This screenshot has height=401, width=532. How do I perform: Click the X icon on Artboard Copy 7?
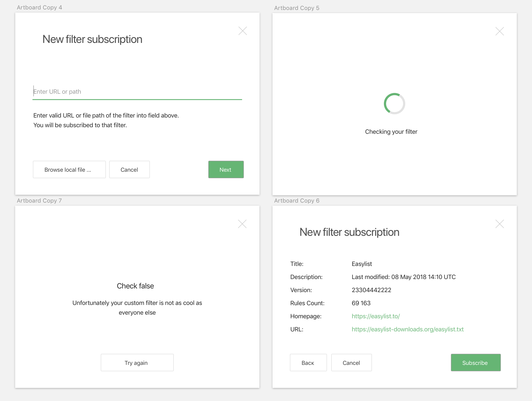coord(242,224)
